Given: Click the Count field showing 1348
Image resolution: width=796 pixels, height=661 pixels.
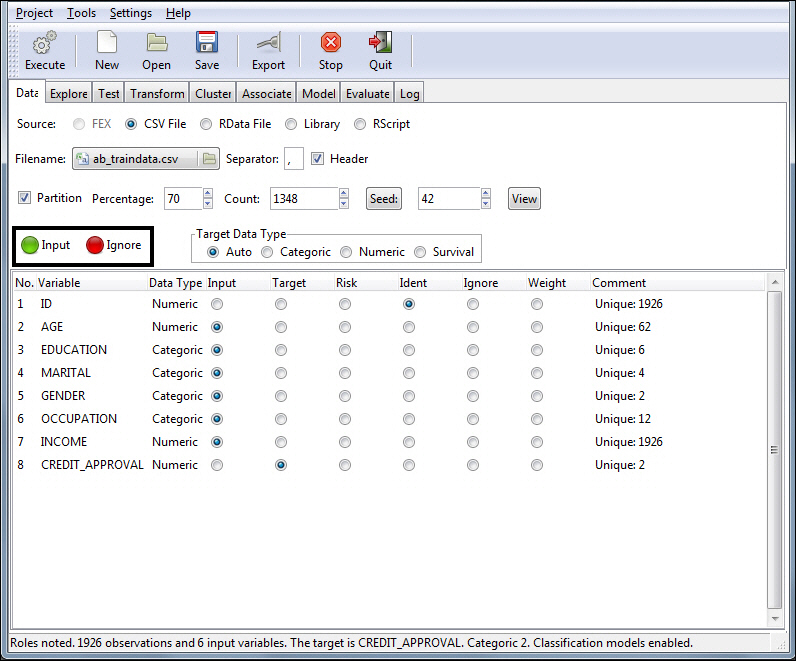Looking at the screenshot, I should 304,199.
